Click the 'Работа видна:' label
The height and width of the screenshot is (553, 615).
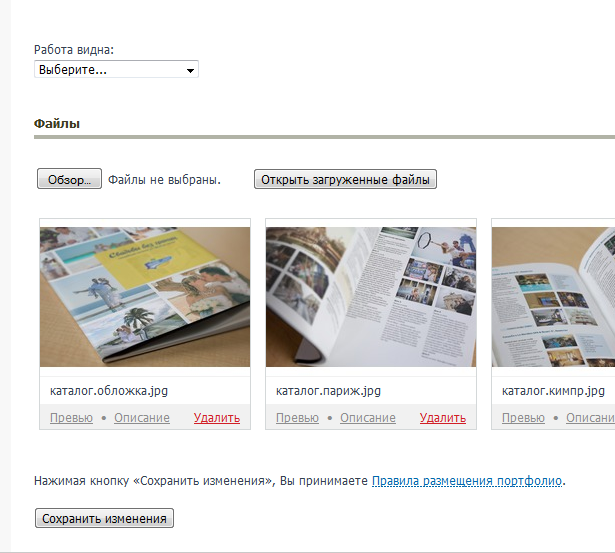(74, 50)
